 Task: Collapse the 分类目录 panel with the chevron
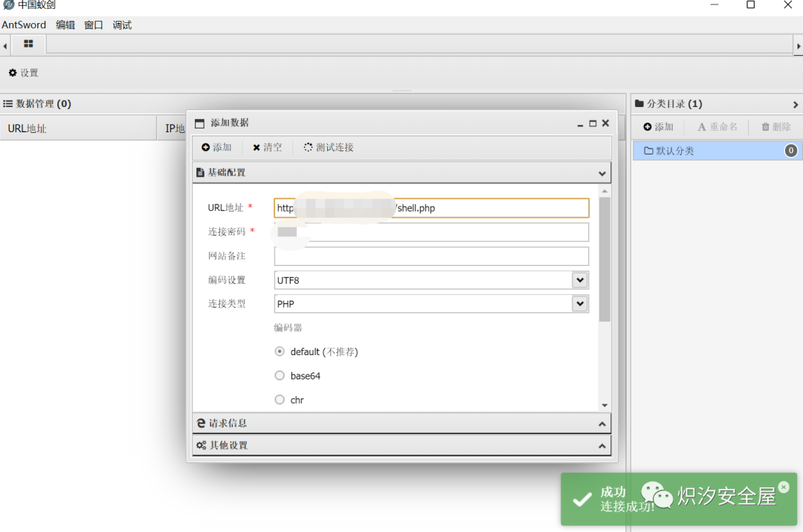pos(796,104)
